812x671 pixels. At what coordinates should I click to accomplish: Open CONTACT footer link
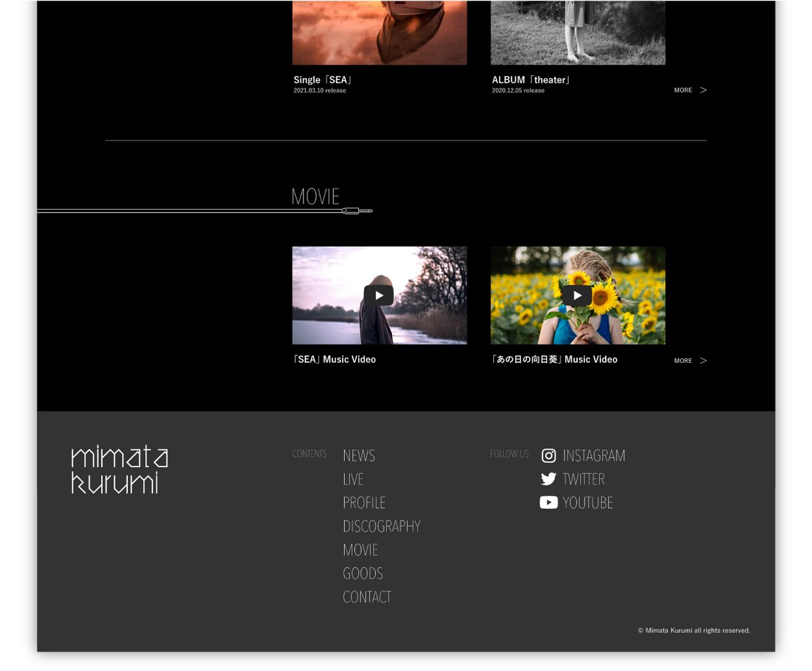click(367, 597)
